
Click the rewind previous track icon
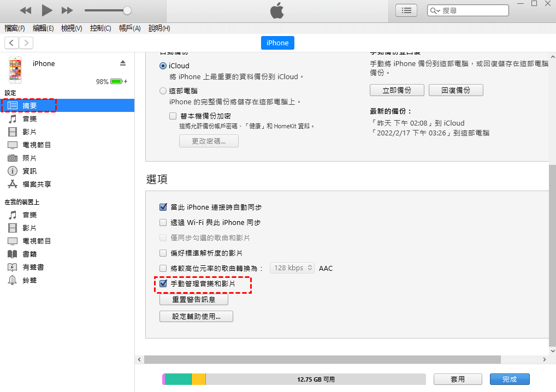click(26, 10)
